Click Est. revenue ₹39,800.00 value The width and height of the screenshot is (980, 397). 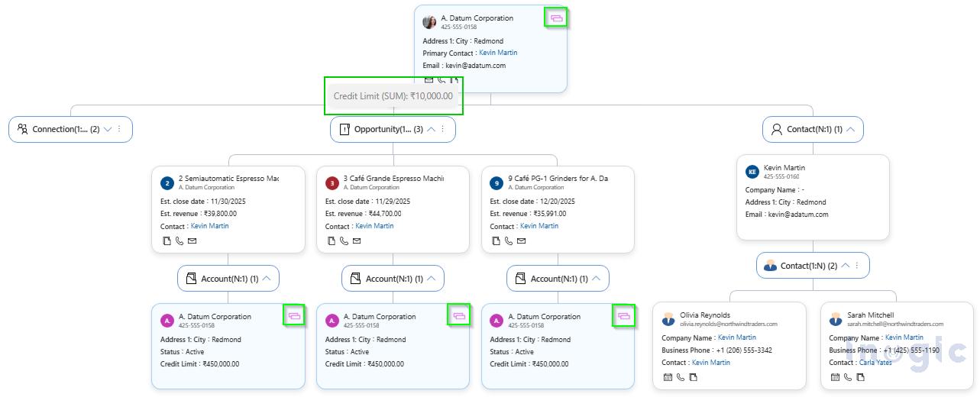[x=220, y=214]
